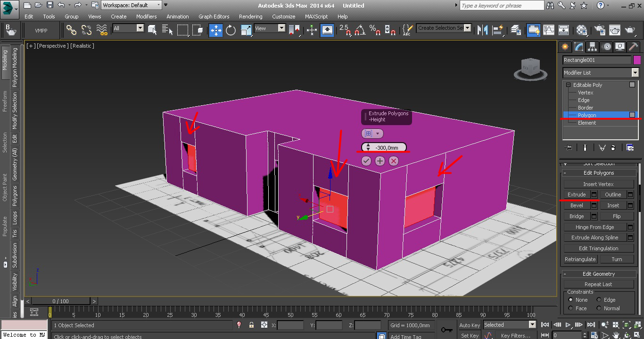The width and height of the screenshot is (644, 339).
Task: Click the object color swatch
Action: click(637, 60)
